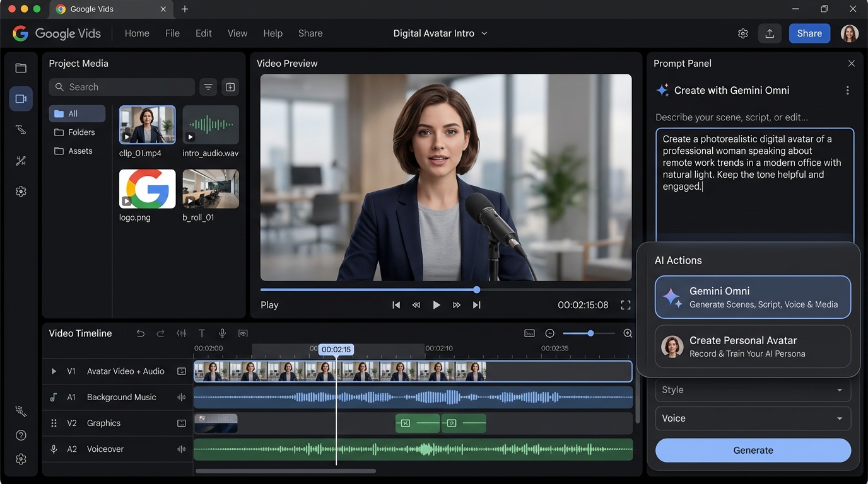Click the import media icon beside filter

(x=230, y=87)
